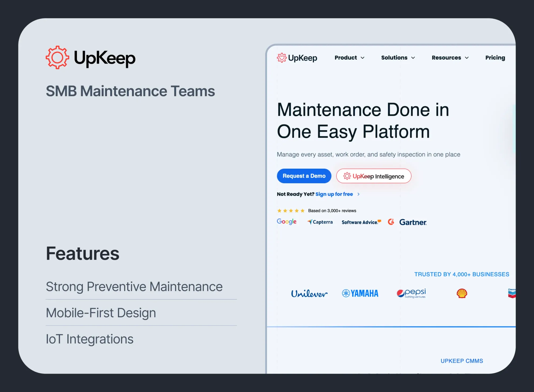Open the Pricing menu item

point(495,58)
